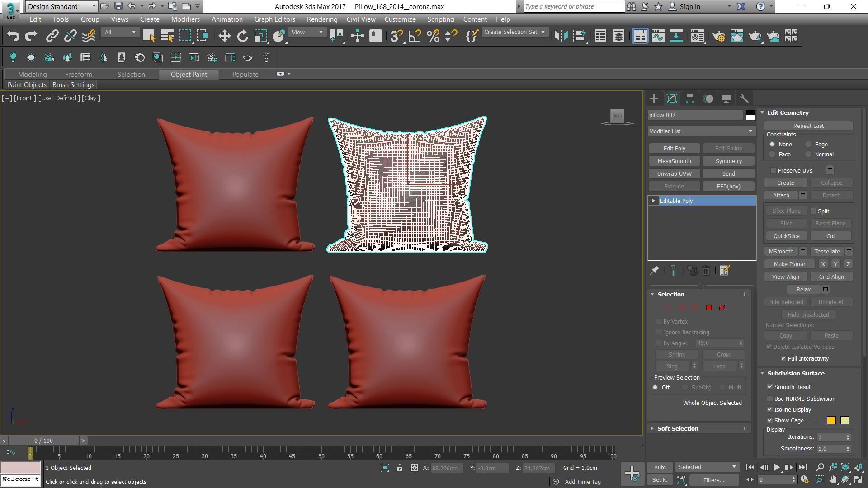Activate Bind to Space Warp tool

89,36
